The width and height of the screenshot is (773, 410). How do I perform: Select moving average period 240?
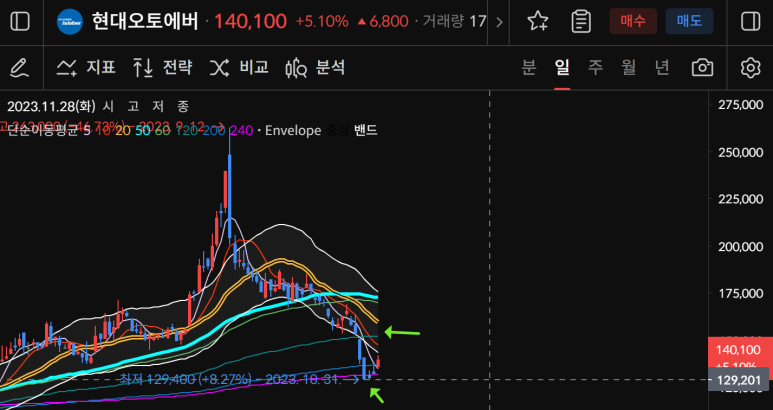242,131
